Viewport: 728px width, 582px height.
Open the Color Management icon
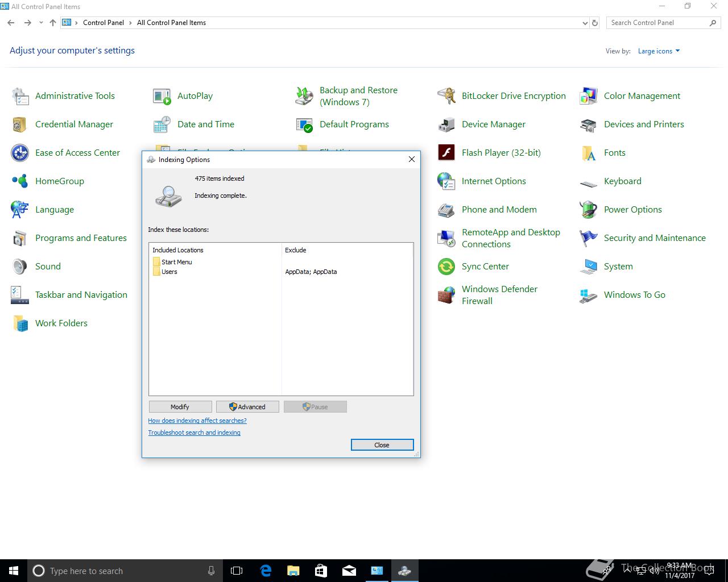(589, 96)
